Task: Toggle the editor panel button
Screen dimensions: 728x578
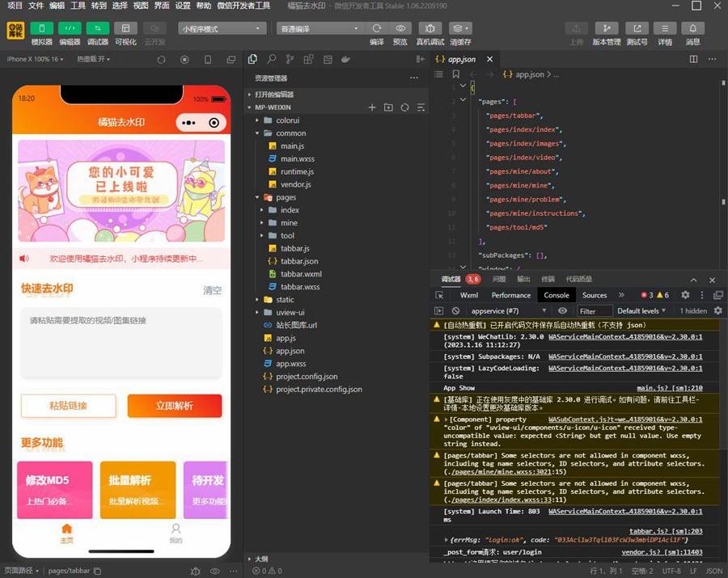Action: [x=70, y=29]
